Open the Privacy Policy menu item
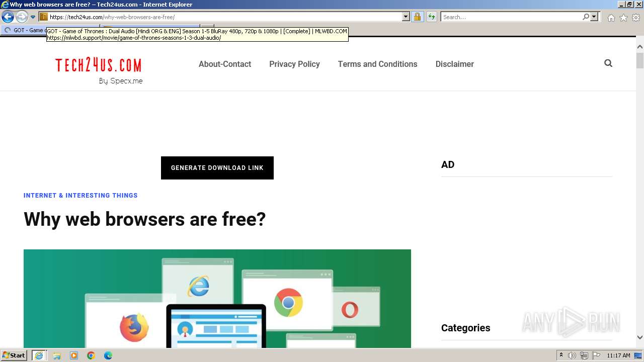The width and height of the screenshot is (644, 362). [294, 64]
